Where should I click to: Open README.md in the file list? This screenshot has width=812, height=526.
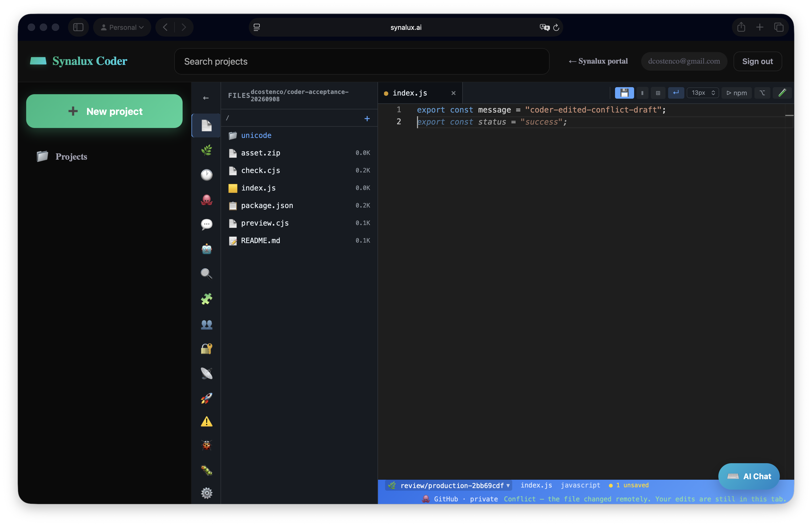click(x=299, y=241)
